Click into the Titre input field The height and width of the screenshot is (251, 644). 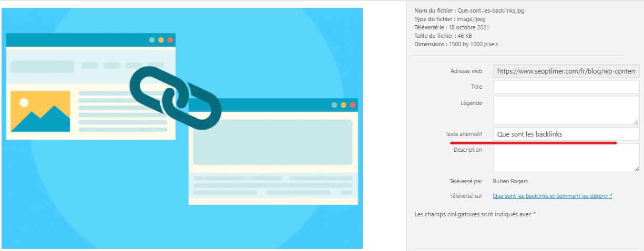tap(566, 87)
